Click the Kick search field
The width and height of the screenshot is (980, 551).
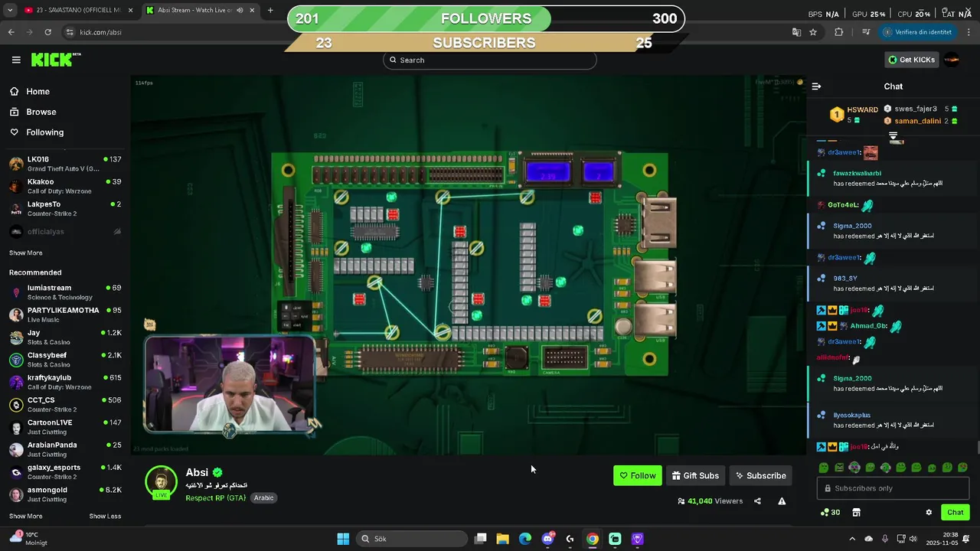489,60
